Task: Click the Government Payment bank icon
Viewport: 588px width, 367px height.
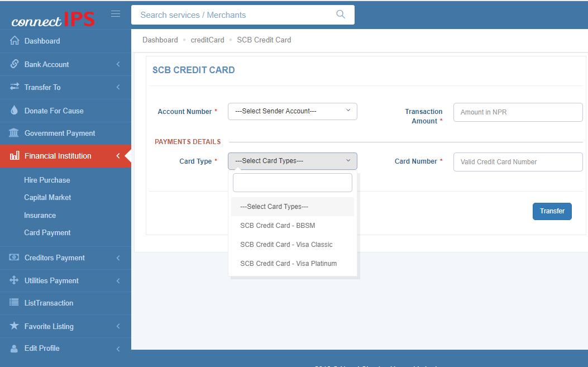Action: coord(15,133)
